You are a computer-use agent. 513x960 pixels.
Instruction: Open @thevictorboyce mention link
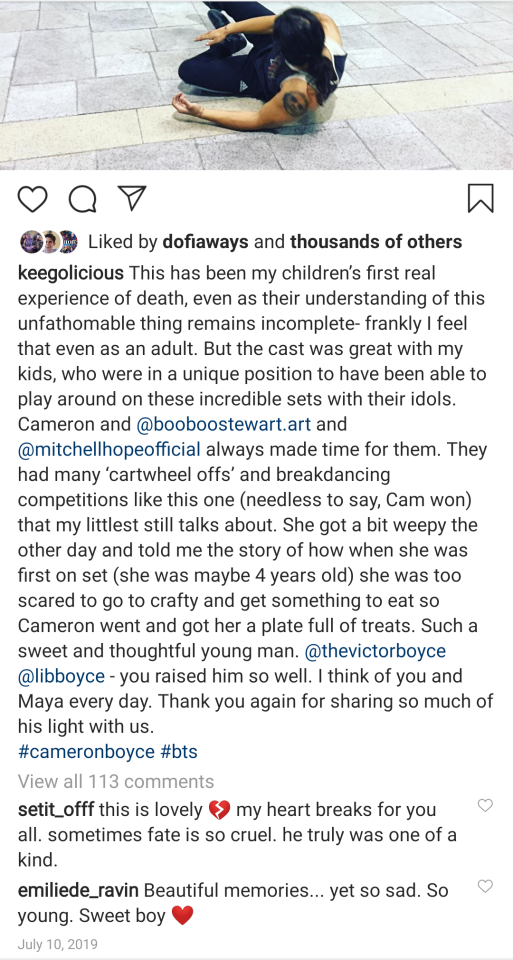tap(375, 651)
